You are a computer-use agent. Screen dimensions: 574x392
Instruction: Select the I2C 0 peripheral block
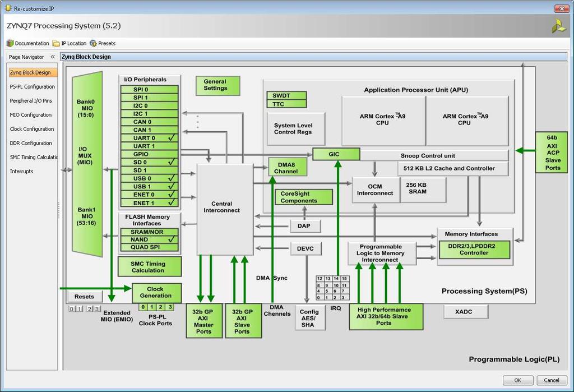tap(149, 105)
